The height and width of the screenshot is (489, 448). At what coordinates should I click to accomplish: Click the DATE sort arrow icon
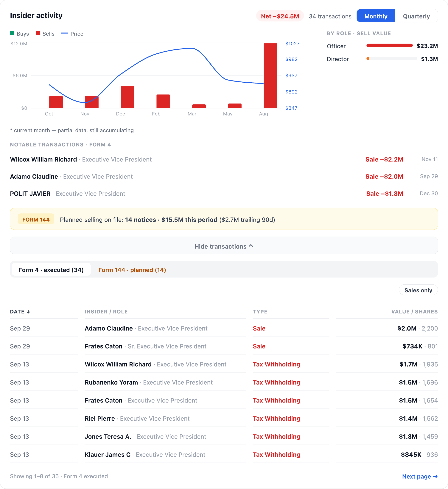coord(28,312)
